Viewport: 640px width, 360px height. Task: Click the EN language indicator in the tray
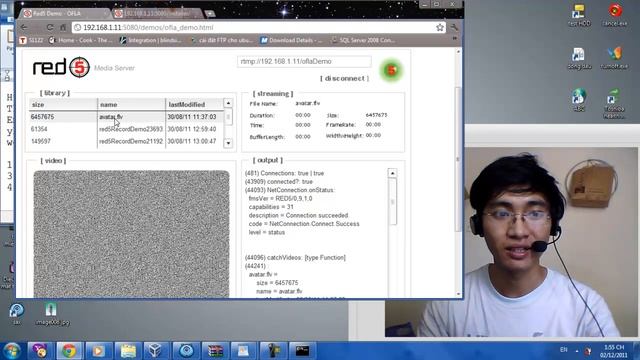tap(564, 350)
